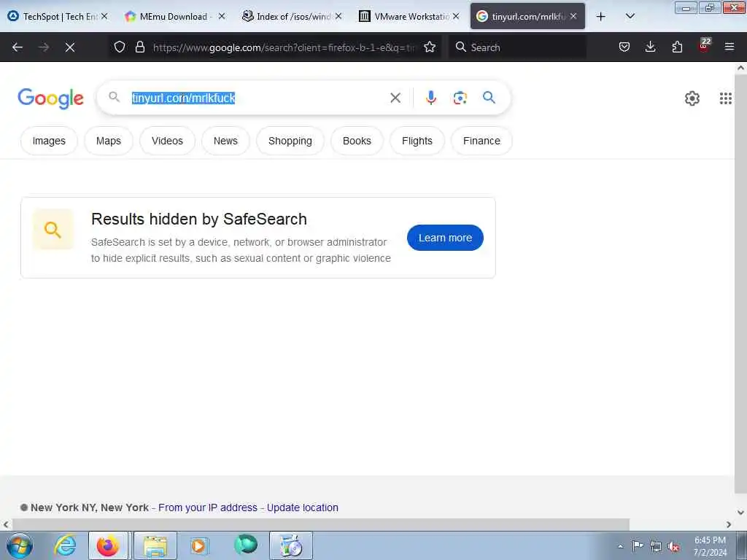Click the Update location link

[x=303, y=507]
